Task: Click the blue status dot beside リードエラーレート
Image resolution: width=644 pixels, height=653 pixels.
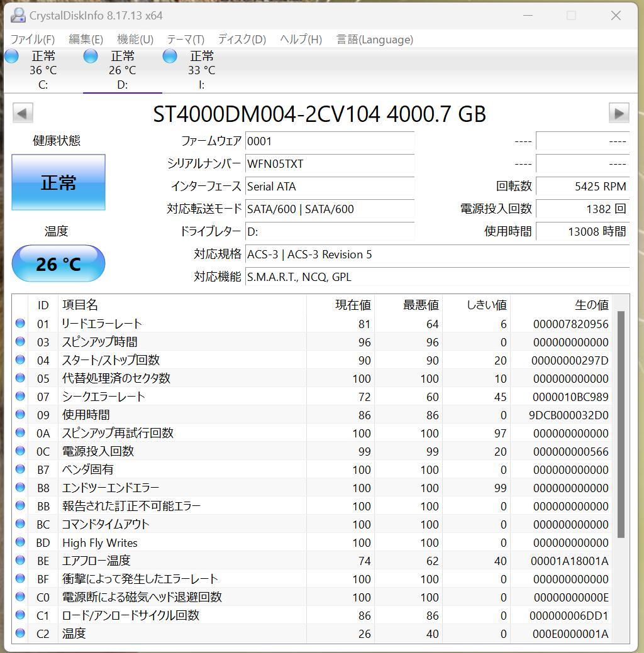Action: pyautogui.click(x=20, y=324)
